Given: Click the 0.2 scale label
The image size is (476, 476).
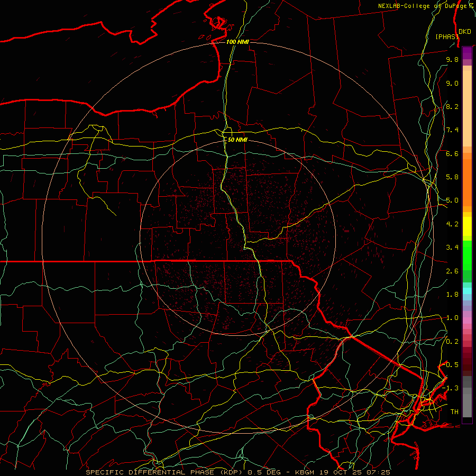Looking at the screenshot, I should point(452,342).
